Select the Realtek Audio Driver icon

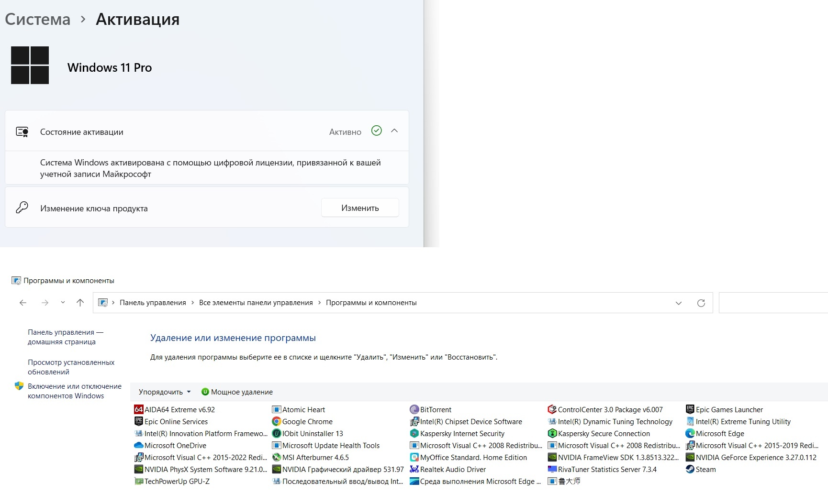coord(414,469)
